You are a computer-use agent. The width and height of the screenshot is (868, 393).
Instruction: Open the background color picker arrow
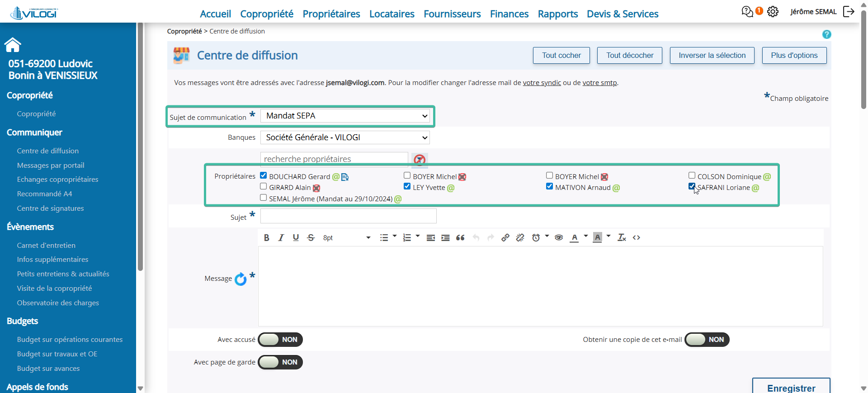609,236
